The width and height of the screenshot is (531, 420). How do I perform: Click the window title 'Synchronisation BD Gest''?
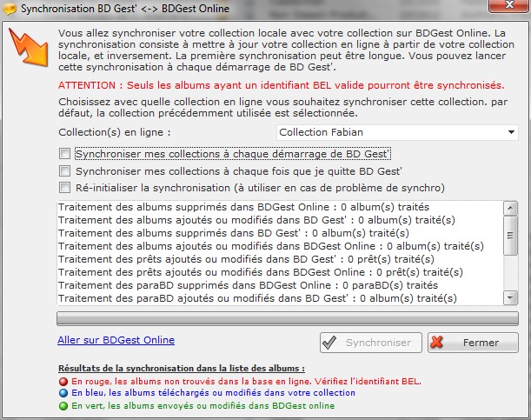coord(125,9)
